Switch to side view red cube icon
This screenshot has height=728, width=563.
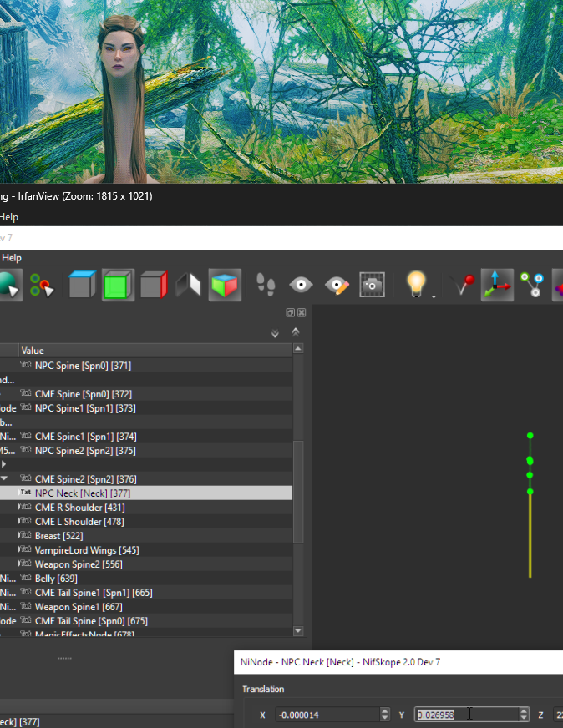154,286
